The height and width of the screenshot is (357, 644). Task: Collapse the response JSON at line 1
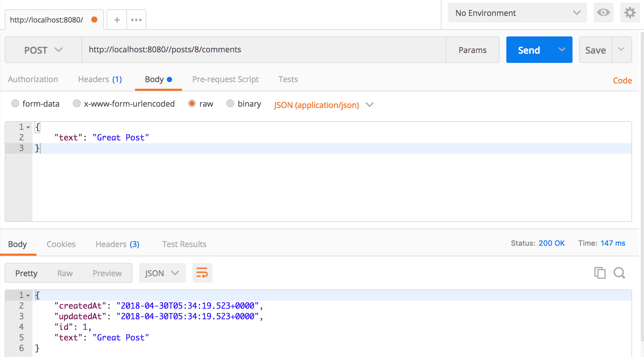coord(28,295)
